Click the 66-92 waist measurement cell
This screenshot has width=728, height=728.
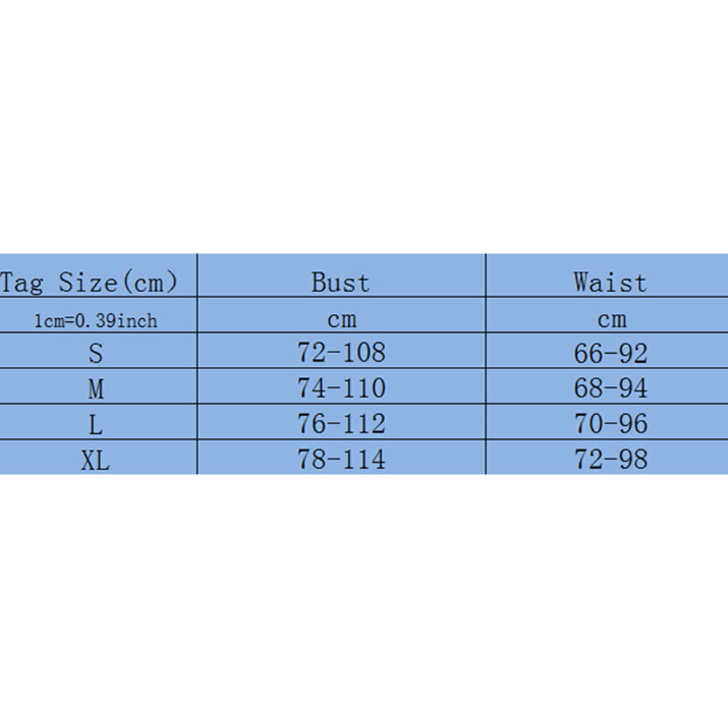point(610,352)
